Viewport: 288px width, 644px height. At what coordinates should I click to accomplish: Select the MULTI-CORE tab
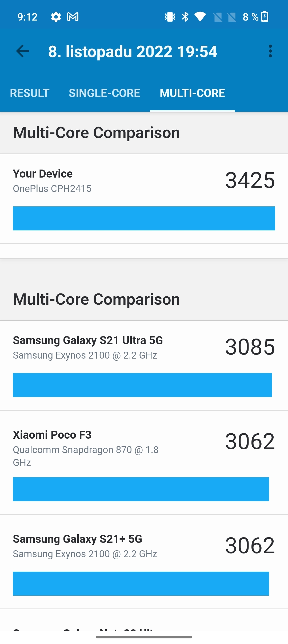tap(192, 93)
